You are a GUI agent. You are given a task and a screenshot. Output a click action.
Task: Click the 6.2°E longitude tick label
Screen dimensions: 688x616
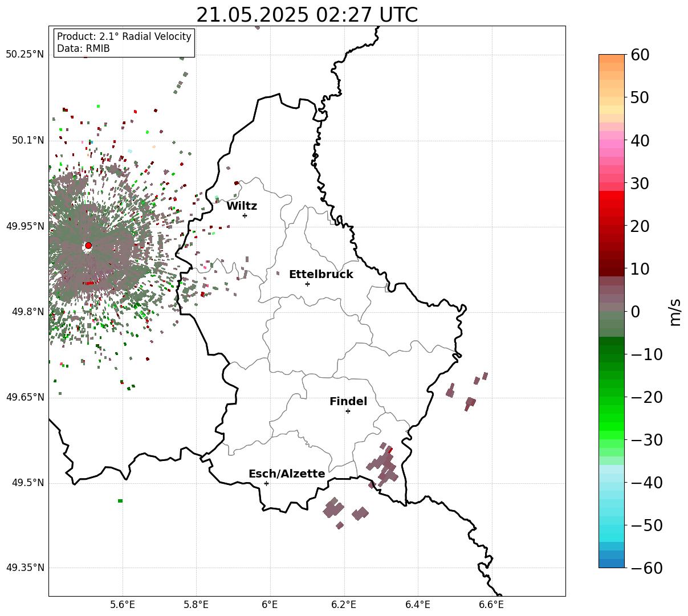coord(344,605)
